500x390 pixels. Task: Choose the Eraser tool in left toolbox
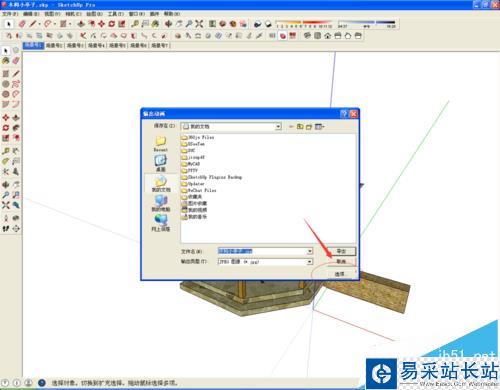pos(16,61)
